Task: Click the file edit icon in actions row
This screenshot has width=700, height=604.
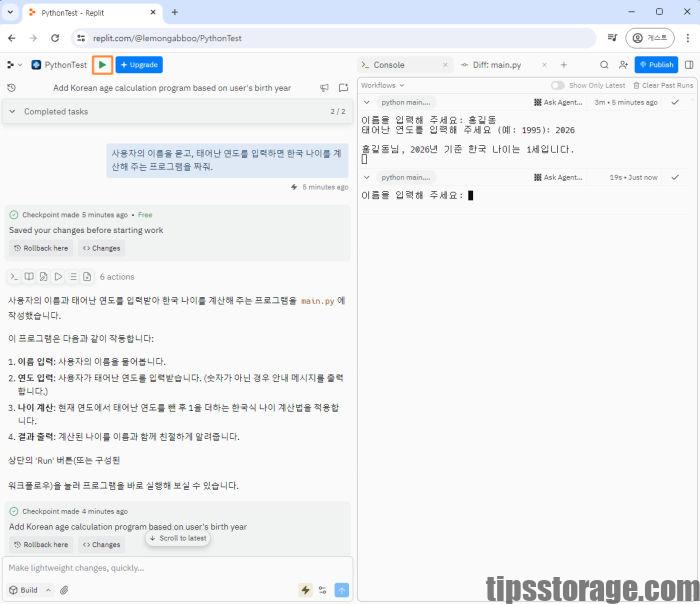Action: coord(44,277)
